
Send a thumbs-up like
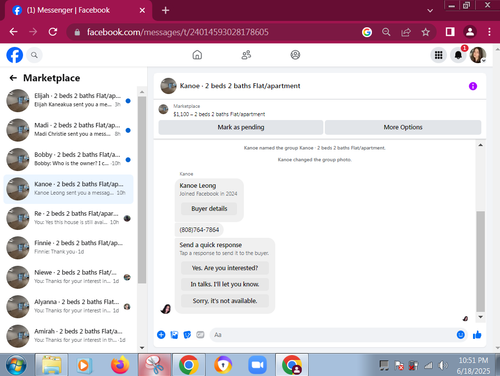click(477, 335)
